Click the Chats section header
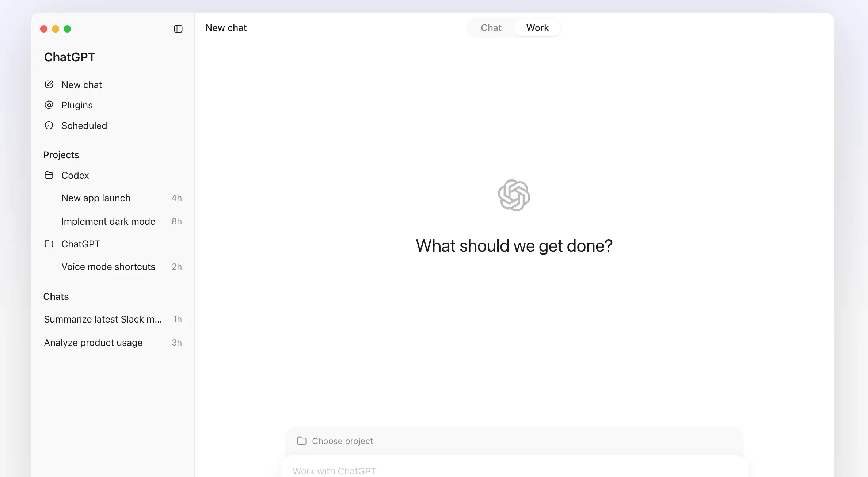Viewport: 868px width, 477px height. pyautogui.click(x=56, y=297)
